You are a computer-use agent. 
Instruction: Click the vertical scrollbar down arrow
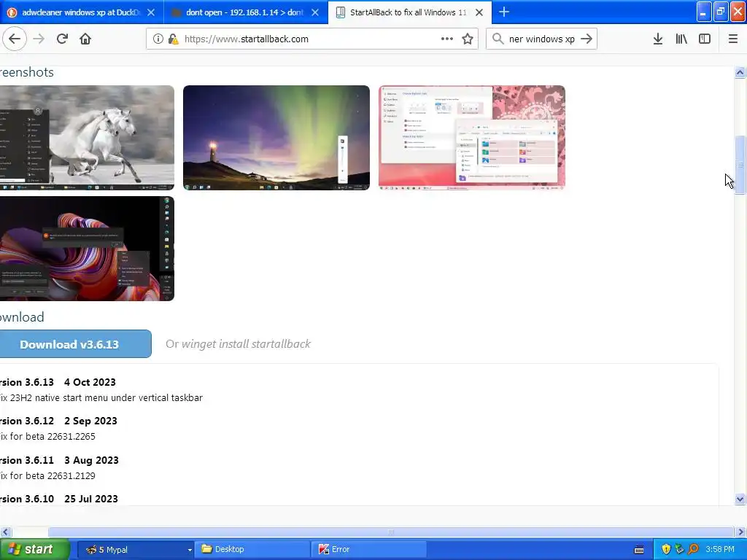740,499
